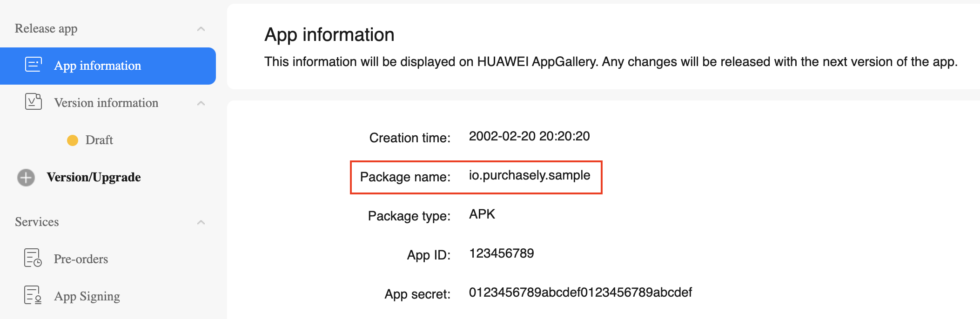Click the Creation time value
The width and height of the screenshot is (980, 319).
(x=529, y=136)
